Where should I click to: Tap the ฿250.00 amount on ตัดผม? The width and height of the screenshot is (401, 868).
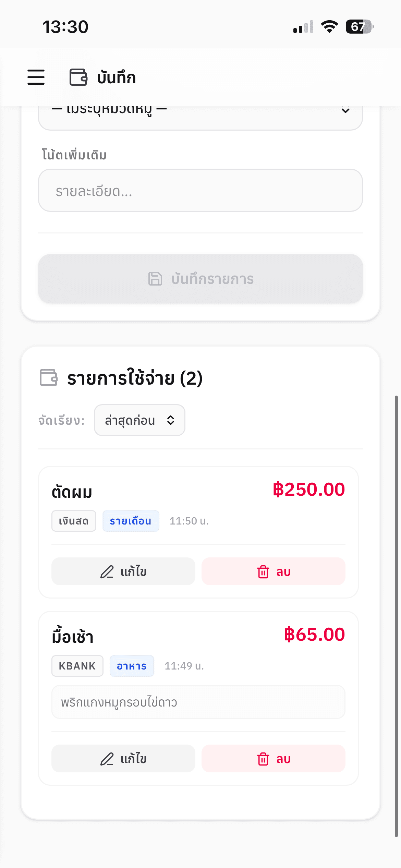click(309, 489)
